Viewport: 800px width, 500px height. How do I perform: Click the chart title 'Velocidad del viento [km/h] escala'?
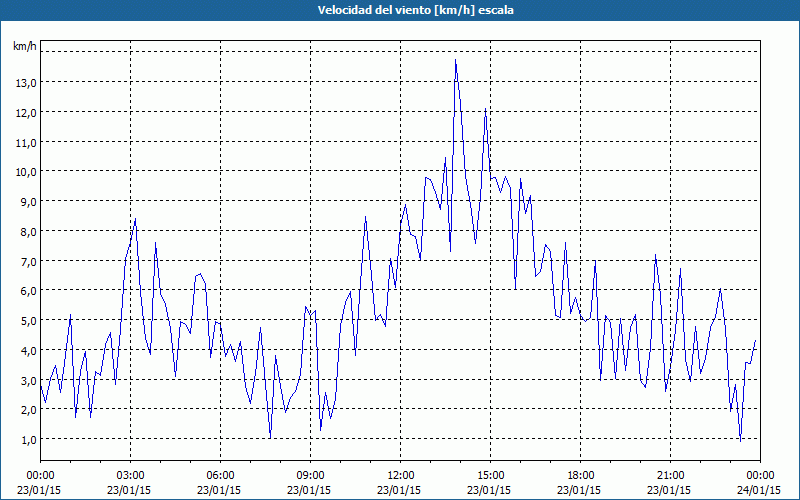(415, 10)
